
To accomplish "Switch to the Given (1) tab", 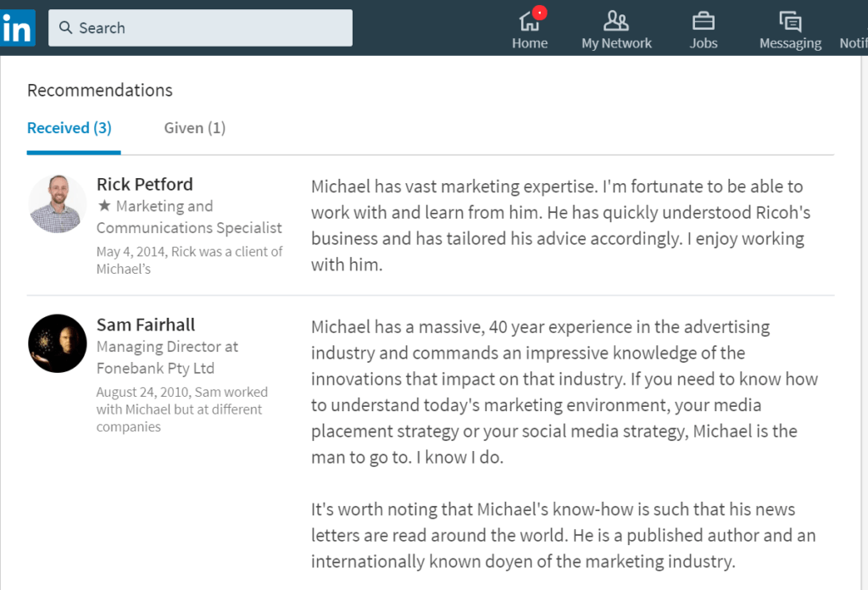I will coord(195,128).
